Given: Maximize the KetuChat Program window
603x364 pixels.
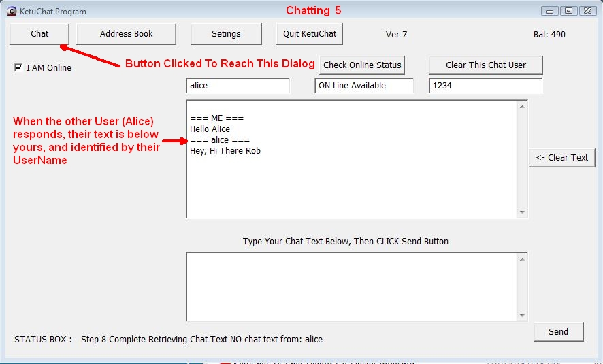Looking at the screenshot, I should (569, 11).
